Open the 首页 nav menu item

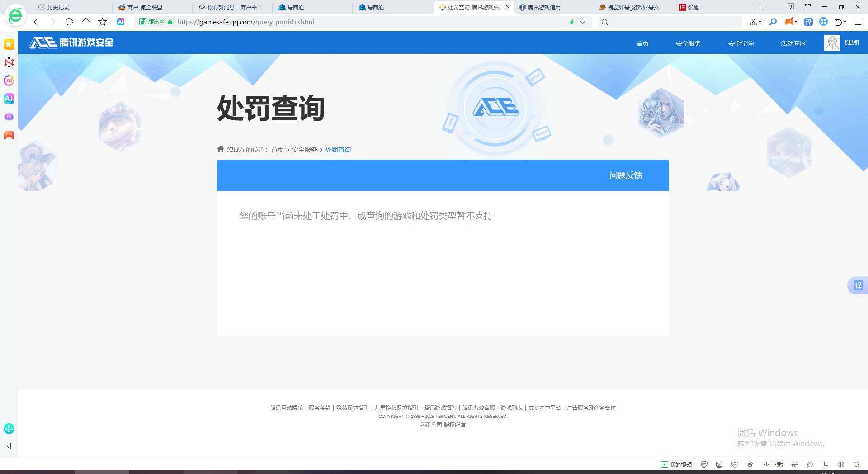tap(642, 43)
